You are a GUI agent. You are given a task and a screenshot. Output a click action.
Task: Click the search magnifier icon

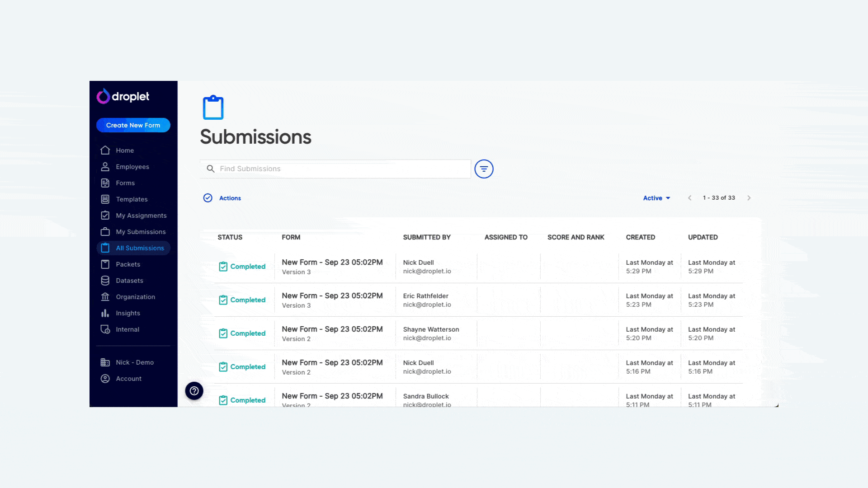[211, 169]
